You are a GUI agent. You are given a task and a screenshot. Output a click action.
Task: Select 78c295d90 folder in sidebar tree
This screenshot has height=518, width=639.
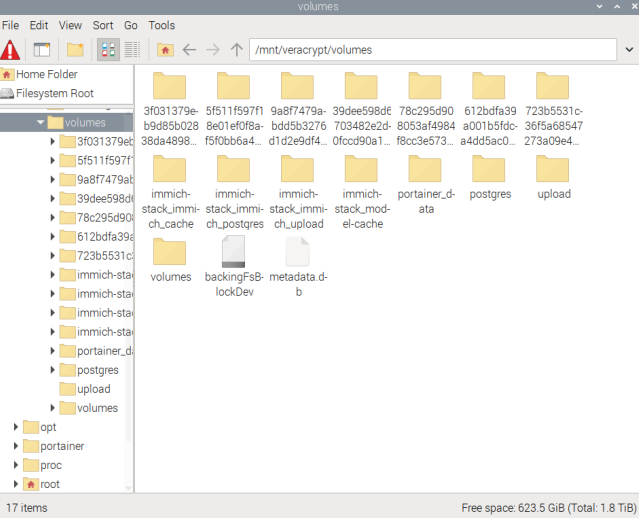click(x=96, y=218)
